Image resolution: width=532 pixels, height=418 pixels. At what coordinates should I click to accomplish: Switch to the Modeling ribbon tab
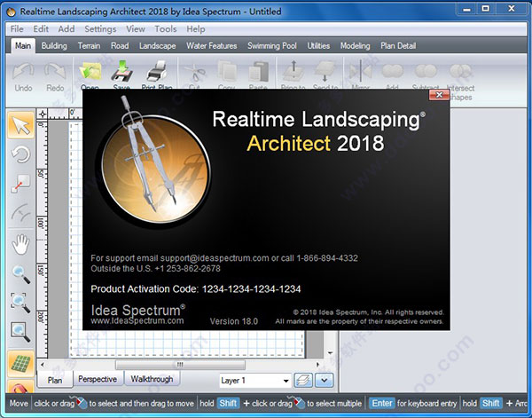click(356, 46)
